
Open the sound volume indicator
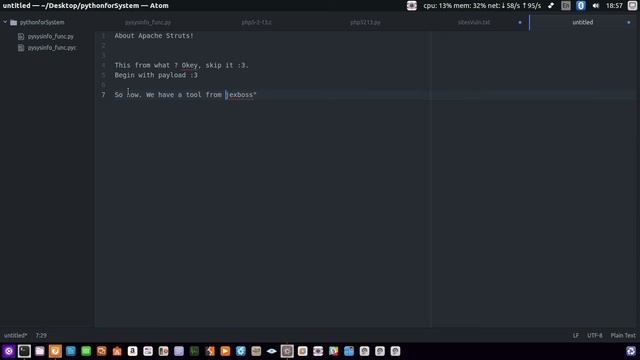click(x=596, y=5)
